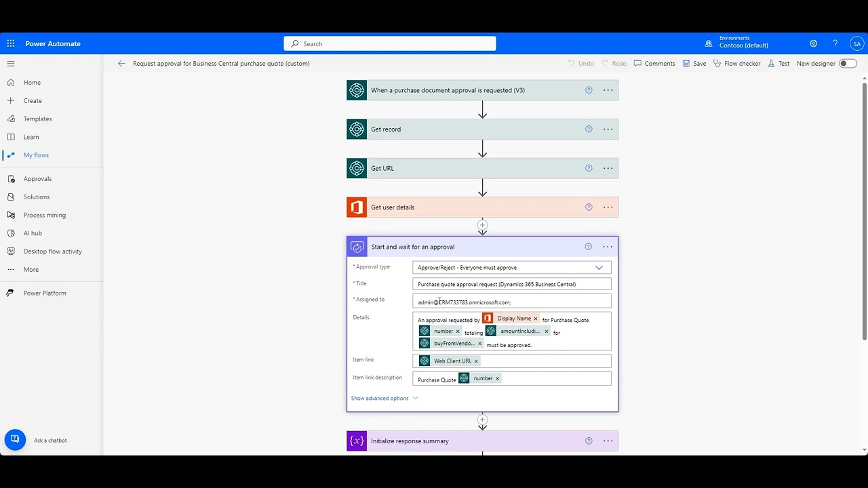
Task: Remove the number token in Details
Action: pyautogui.click(x=458, y=331)
